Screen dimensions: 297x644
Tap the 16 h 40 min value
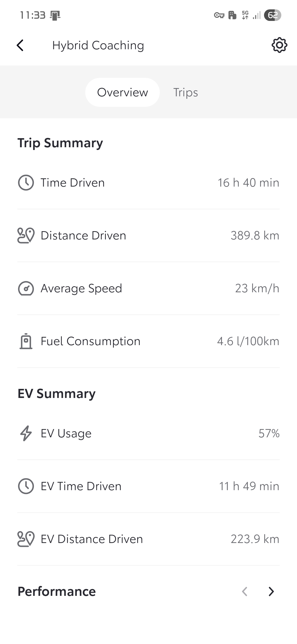coord(248,183)
